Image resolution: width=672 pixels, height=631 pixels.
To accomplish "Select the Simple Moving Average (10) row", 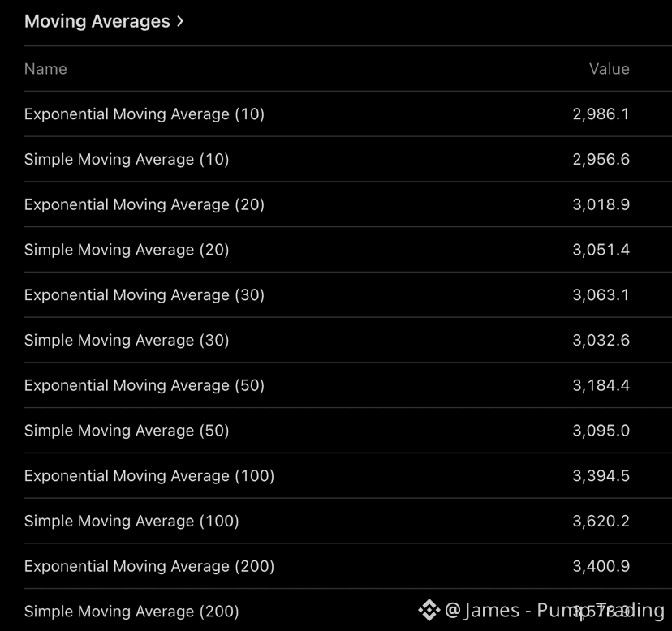I will click(x=127, y=160).
